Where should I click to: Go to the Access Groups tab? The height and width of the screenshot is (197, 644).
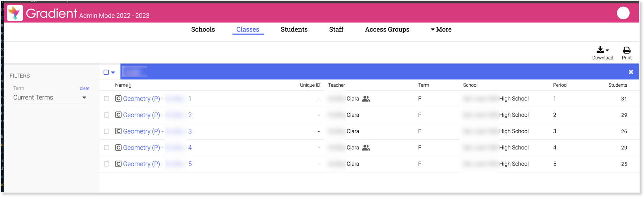coord(387,29)
